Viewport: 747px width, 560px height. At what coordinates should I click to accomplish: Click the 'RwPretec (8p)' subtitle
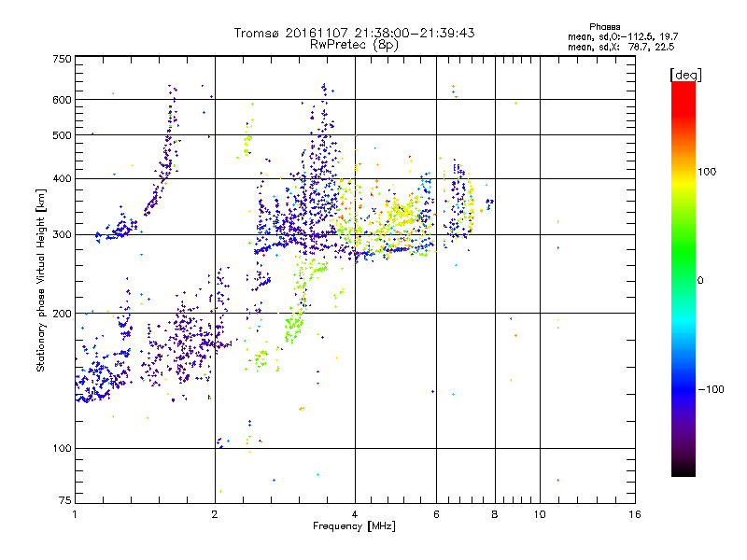[354, 45]
